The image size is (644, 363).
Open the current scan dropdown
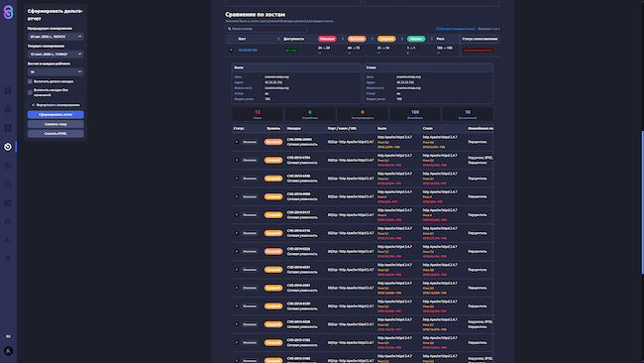pyautogui.click(x=55, y=55)
